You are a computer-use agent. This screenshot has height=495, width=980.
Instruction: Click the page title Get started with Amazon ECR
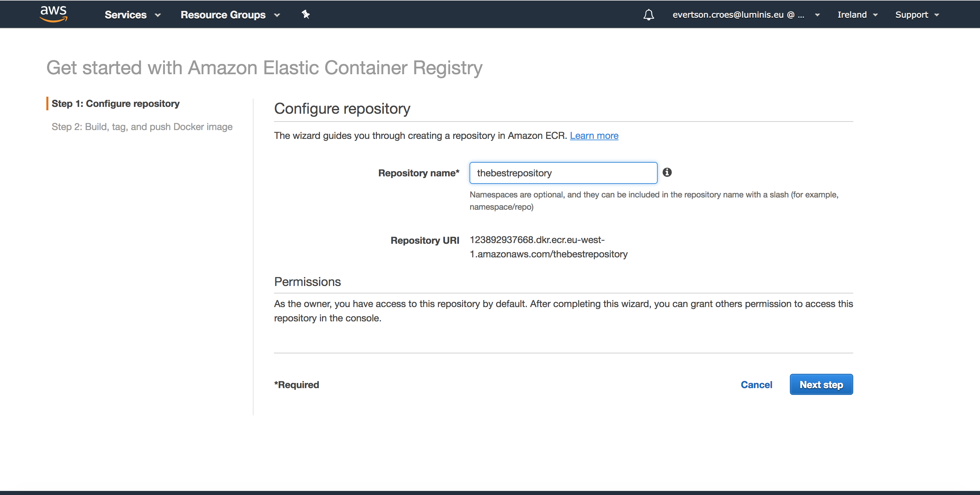pos(264,68)
